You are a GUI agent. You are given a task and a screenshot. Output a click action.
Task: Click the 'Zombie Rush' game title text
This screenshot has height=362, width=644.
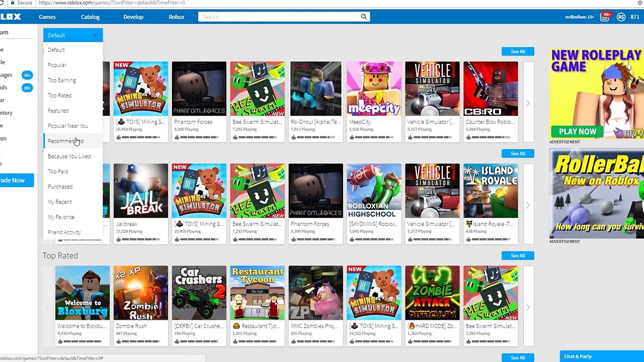[x=131, y=326]
